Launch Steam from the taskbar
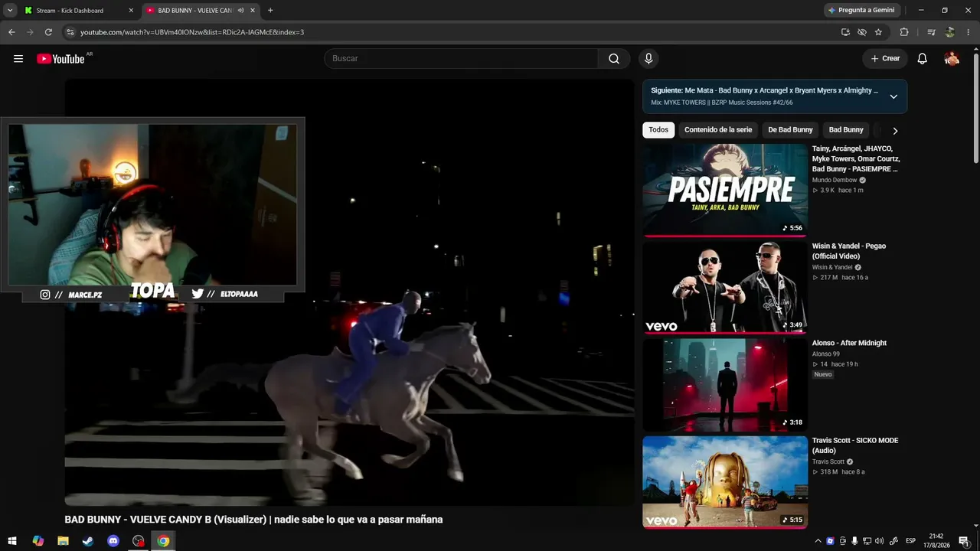The height and width of the screenshot is (551, 980). coord(88,541)
